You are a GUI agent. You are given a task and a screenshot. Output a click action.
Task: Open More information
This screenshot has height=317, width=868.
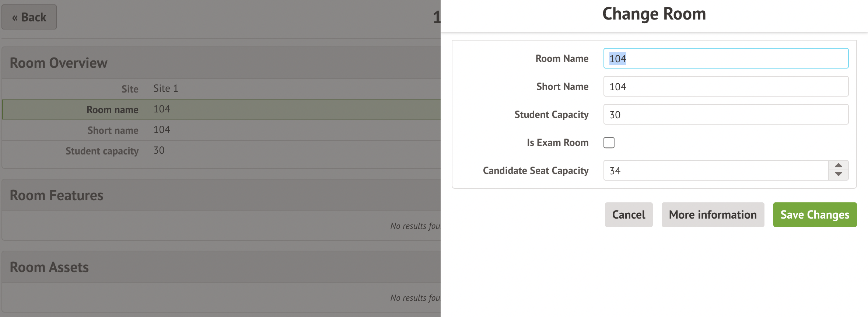point(713,215)
